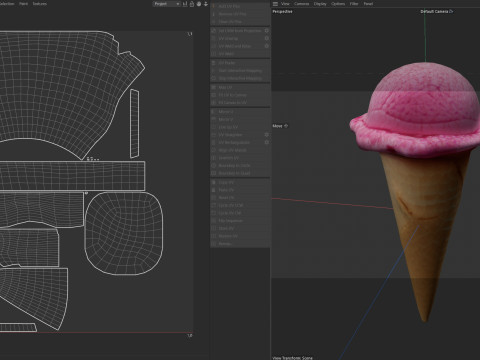Click the Remove UV Pins command

(240, 14)
